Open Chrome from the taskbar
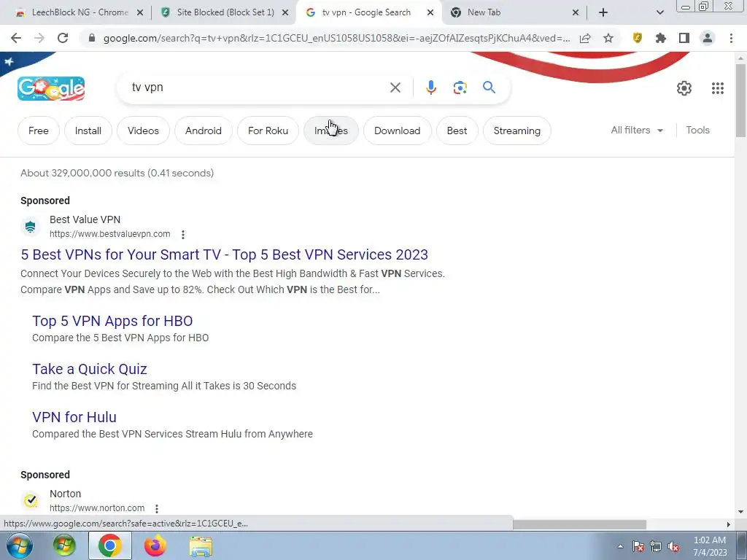Image resolution: width=747 pixels, height=560 pixels. (x=109, y=546)
